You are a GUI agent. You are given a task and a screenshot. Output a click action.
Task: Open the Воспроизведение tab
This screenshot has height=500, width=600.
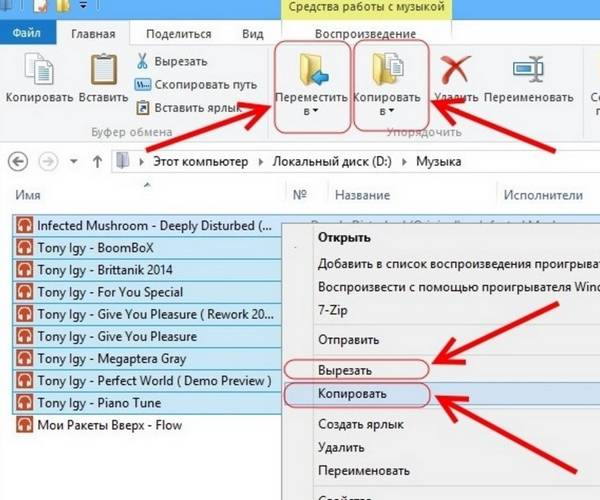click(365, 34)
